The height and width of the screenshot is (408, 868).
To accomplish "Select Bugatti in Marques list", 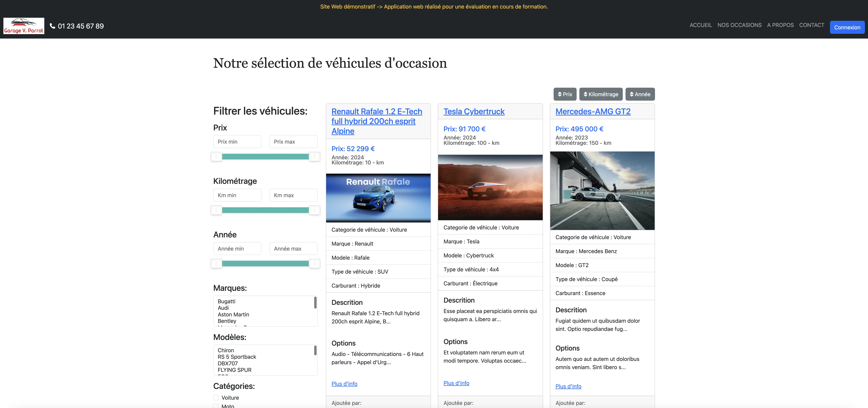I will (x=226, y=301).
